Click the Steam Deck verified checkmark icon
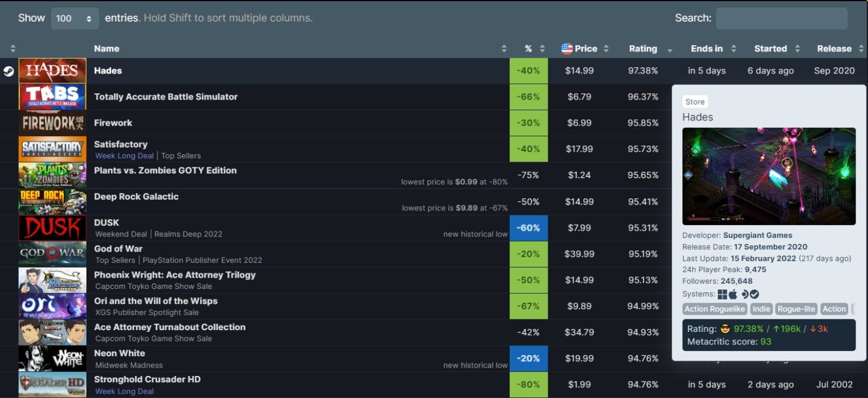The height and width of the screenshot is (398, 868). 754,294
